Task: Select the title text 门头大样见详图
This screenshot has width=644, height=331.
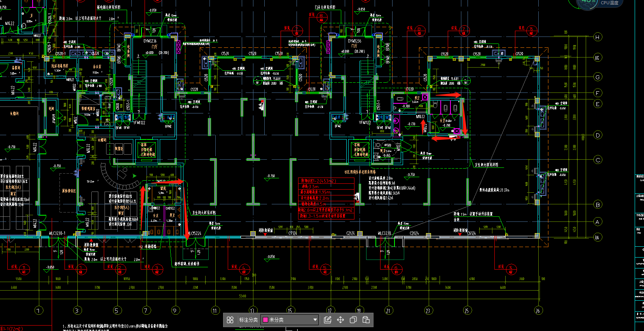Action: point(325,7)
